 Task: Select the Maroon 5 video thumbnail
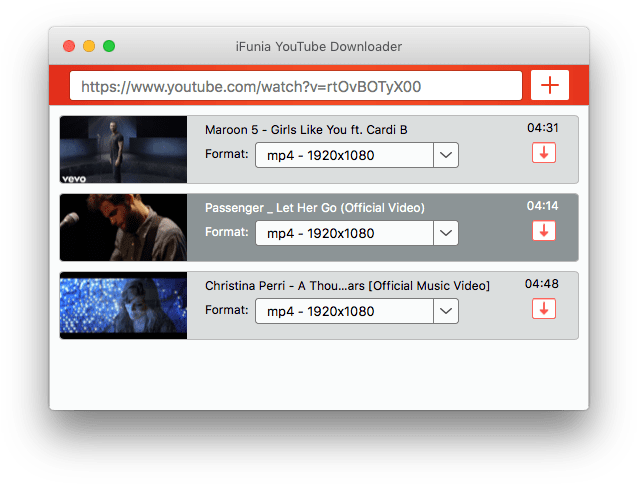[123, 150]
